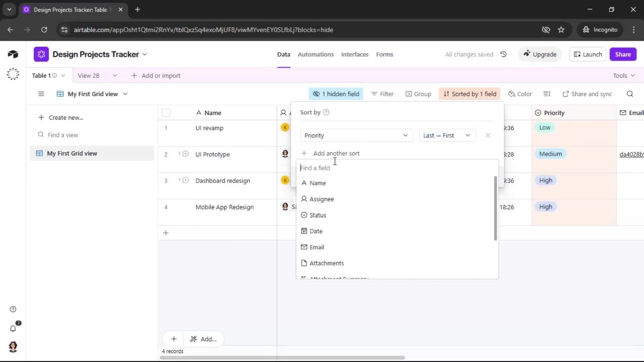Open the row height icon
Image resolution: width=644 pixels, height=362 pixels.
point(547,94)
